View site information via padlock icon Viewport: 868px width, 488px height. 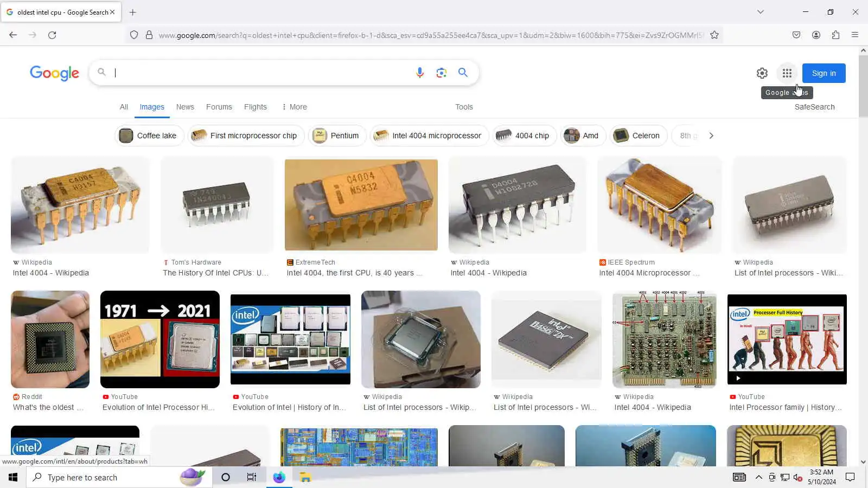(x=149, y=35)
